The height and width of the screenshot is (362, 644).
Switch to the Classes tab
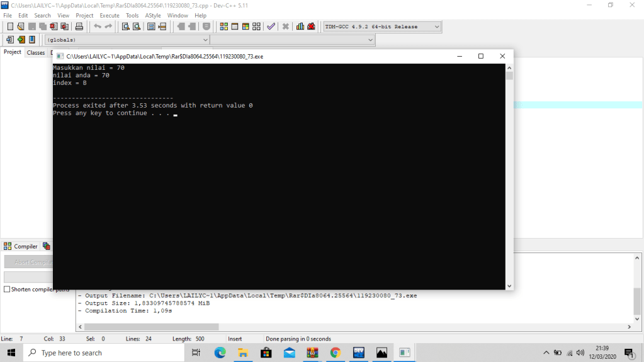point(36,53)
